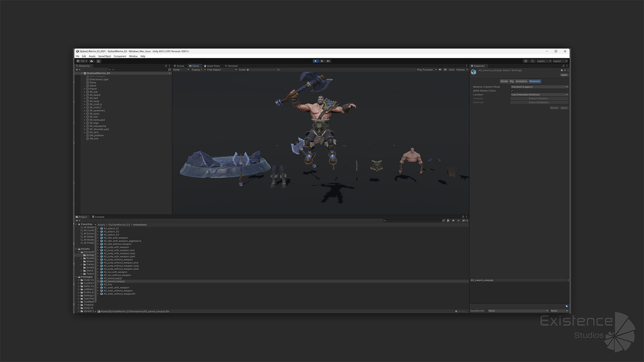The image size is (644, 362).
Task: Switch to the Model import tab
Action: (x=504, y=81)
